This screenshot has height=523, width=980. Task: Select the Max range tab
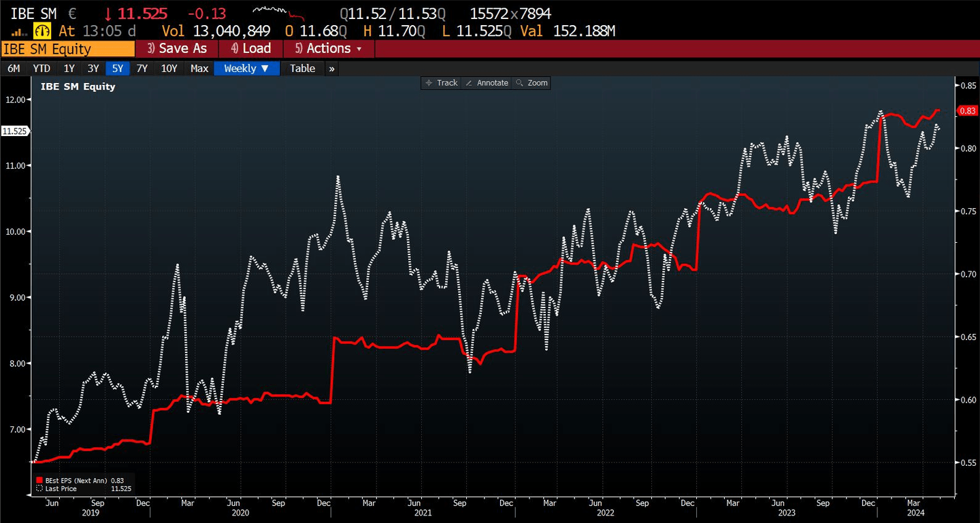pos(199,68)
